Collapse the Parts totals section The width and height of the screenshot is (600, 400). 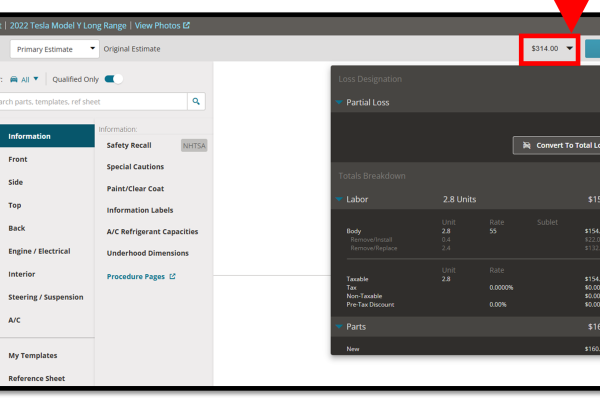(x=340, y=326)
